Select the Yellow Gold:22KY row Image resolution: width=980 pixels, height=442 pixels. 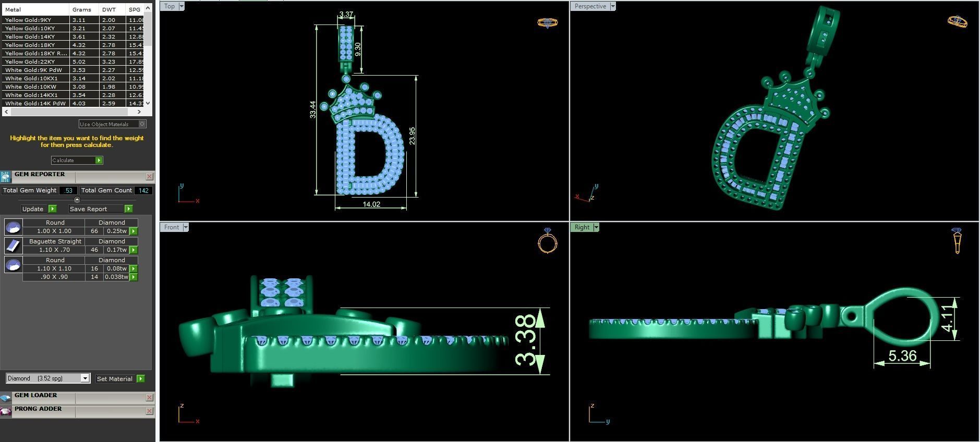(x=73, y=62)
